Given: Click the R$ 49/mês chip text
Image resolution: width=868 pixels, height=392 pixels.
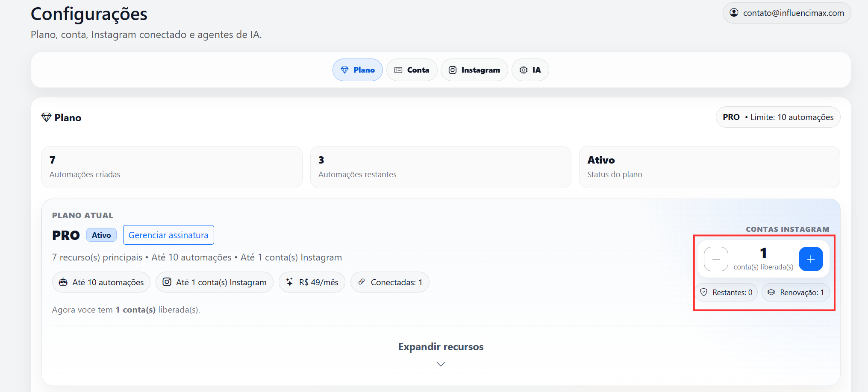Looking at the screenshot, I should point(319,282).
